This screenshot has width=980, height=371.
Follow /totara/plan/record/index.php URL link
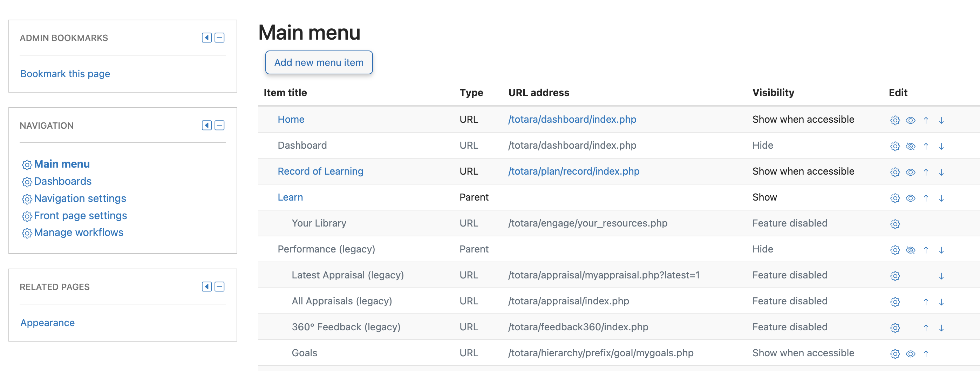point(574,171)
